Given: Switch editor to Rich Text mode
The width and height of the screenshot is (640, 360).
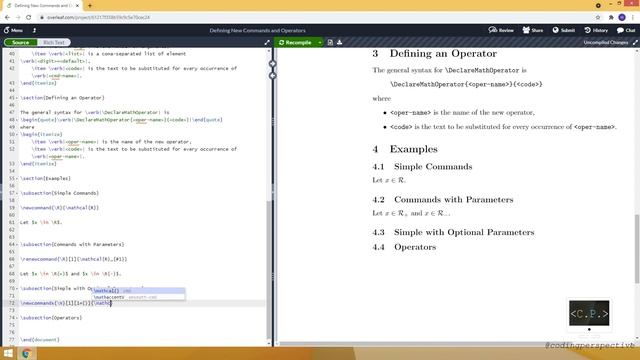Looking at the screenshot, I should 54,42.
